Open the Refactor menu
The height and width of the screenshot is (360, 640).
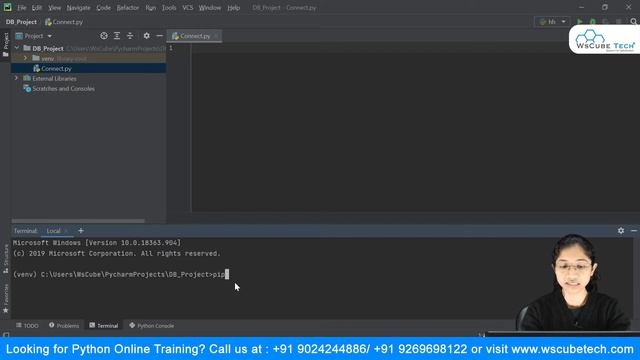tap(128, 8)
